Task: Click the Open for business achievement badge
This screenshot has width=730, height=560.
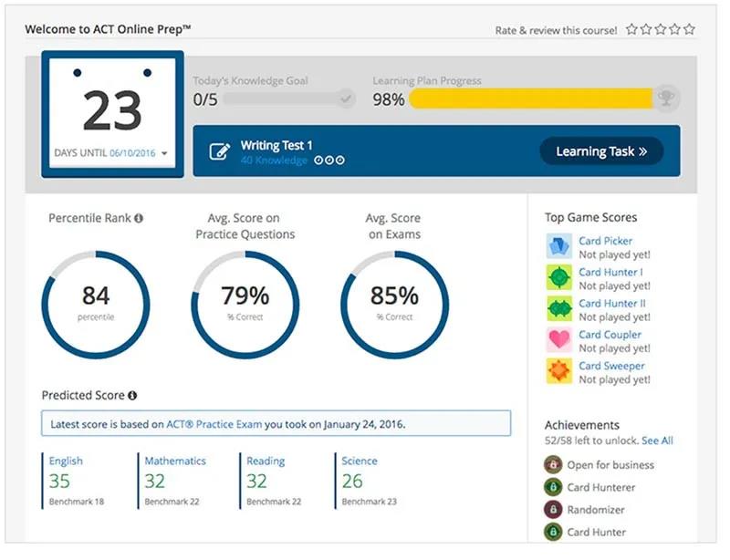Action: pos(551,464)
